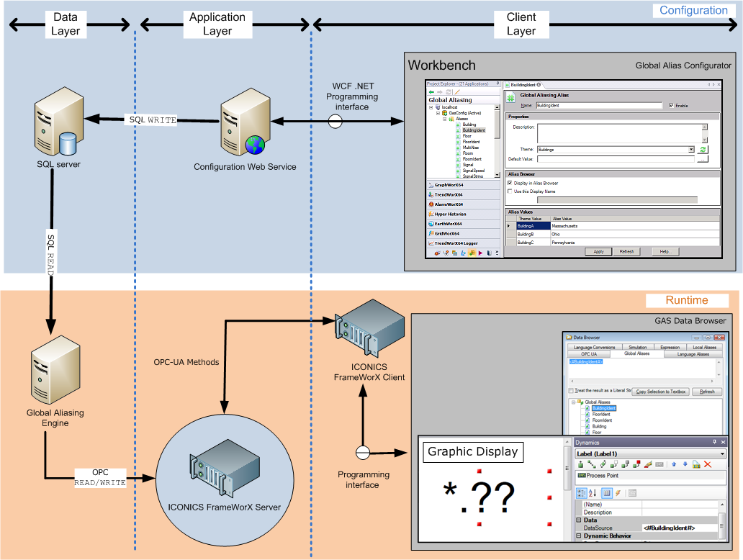Check Use this Display Name

pyautogui.click(x=510, y=191)
